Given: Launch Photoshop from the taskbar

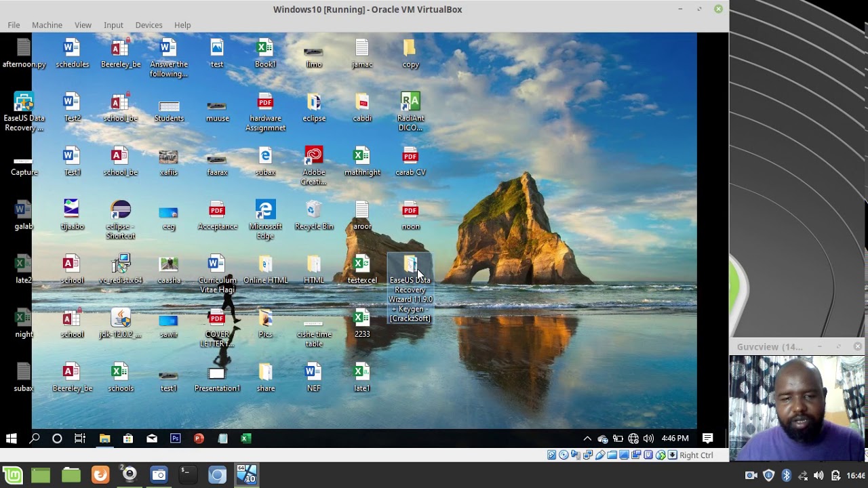Looking at the screenshot, I should (175, 439).
